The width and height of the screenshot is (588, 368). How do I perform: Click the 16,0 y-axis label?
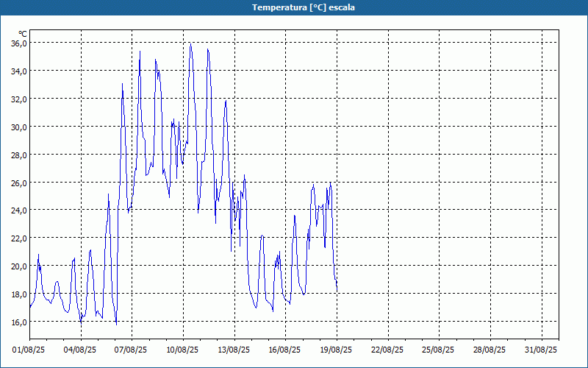click(19, 322)
